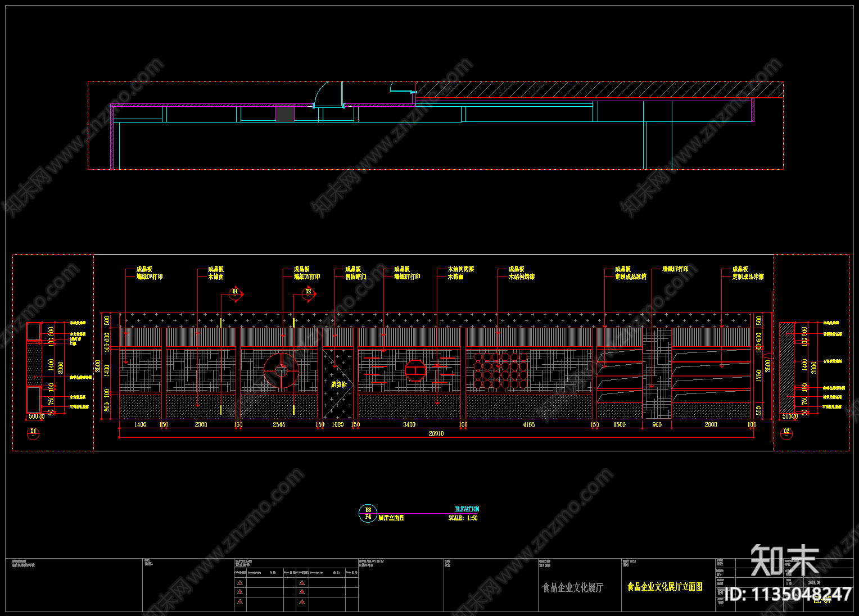Select the 消防暗门 annotation
Image resolution: width=859 pixels, height=616 pixels.
[x=355, y=277]
